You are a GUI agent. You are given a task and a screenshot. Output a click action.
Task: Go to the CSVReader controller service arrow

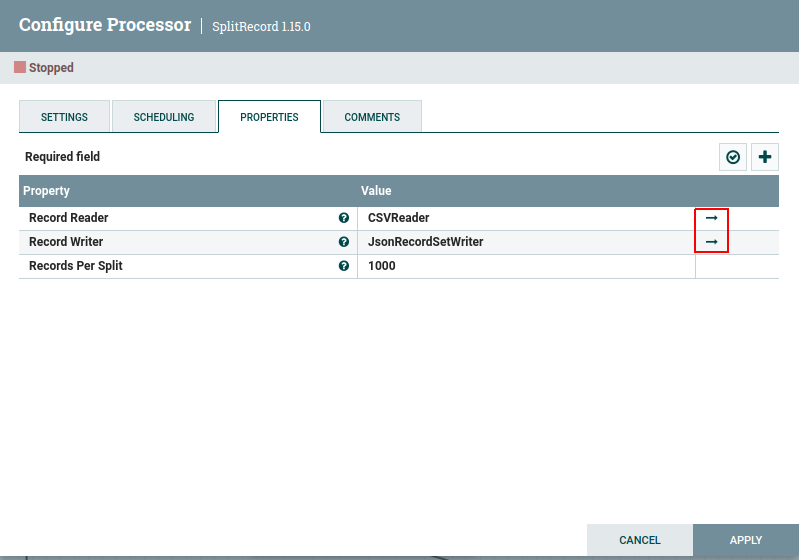click(712, 217)
